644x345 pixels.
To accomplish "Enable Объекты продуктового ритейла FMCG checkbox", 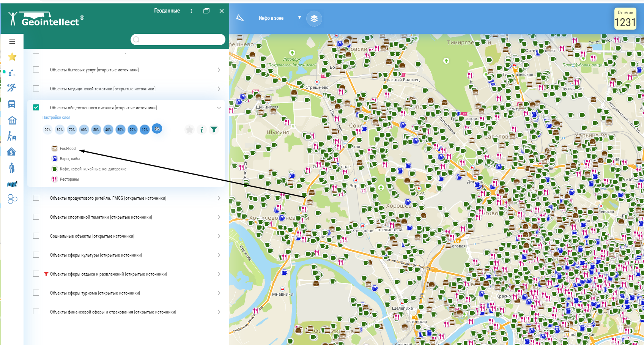I will click(x=36, y=198).
